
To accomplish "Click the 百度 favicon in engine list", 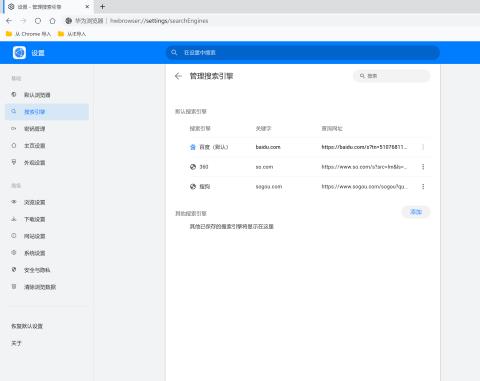I will coord(193,147).
